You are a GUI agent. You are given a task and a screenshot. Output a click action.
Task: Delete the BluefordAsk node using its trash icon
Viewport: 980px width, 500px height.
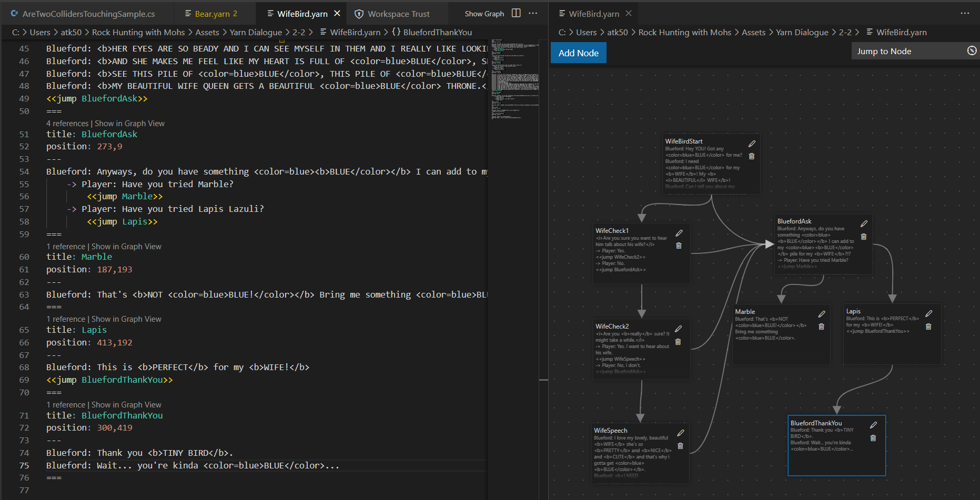click(863, 236)
